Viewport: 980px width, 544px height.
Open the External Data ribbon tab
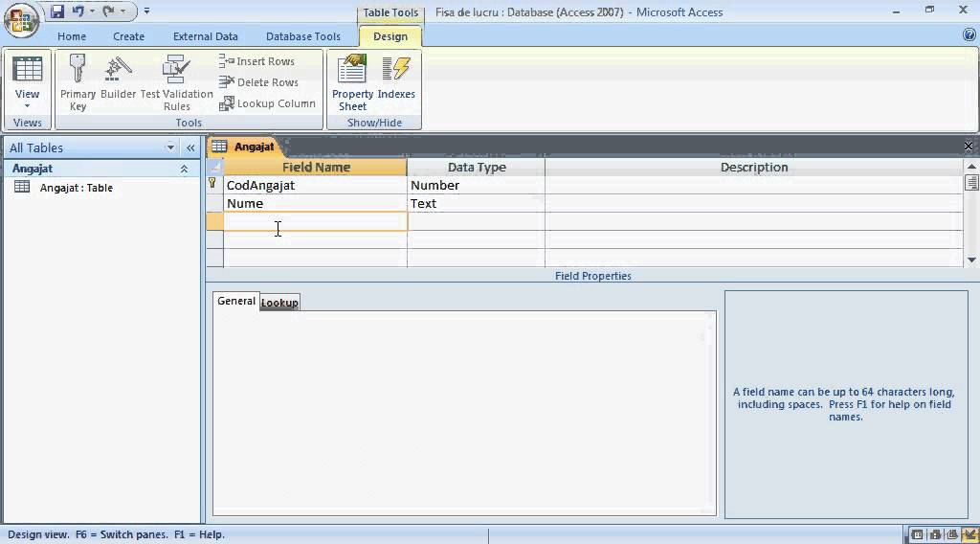point(206,36)
